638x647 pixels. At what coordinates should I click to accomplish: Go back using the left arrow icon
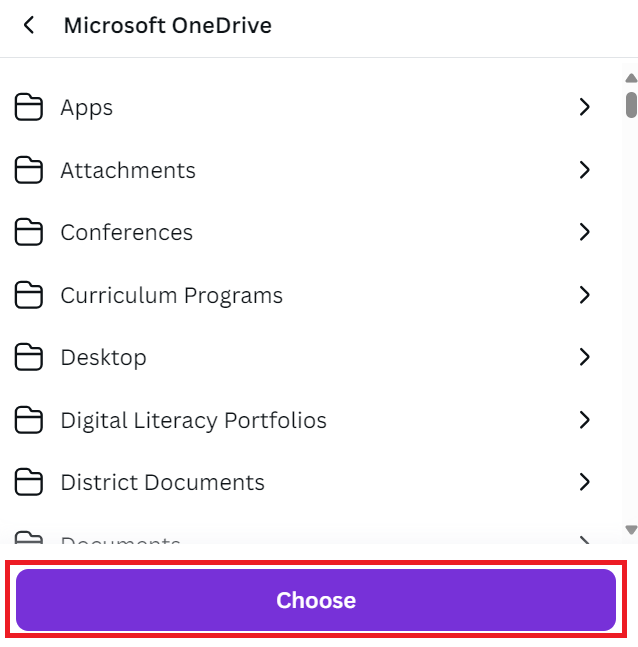[x=29, y=26]
